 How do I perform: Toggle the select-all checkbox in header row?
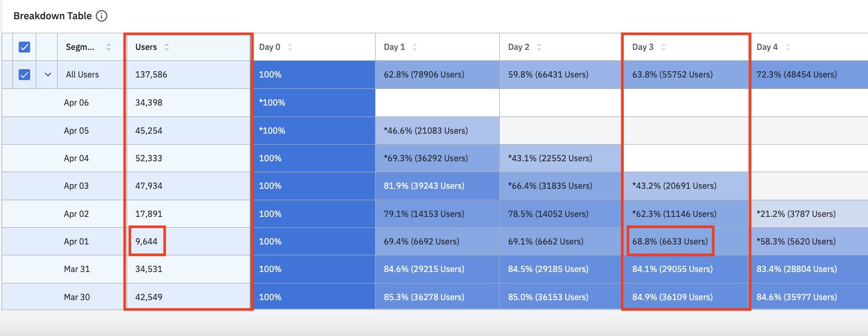[x=24, y=47]
